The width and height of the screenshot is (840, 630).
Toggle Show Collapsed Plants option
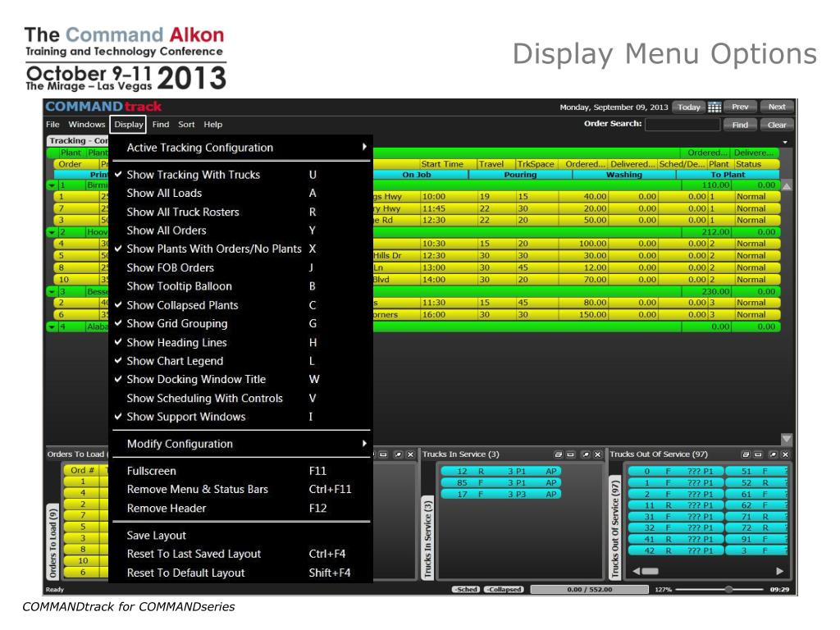pyautogui.click(x=240, y=305)
